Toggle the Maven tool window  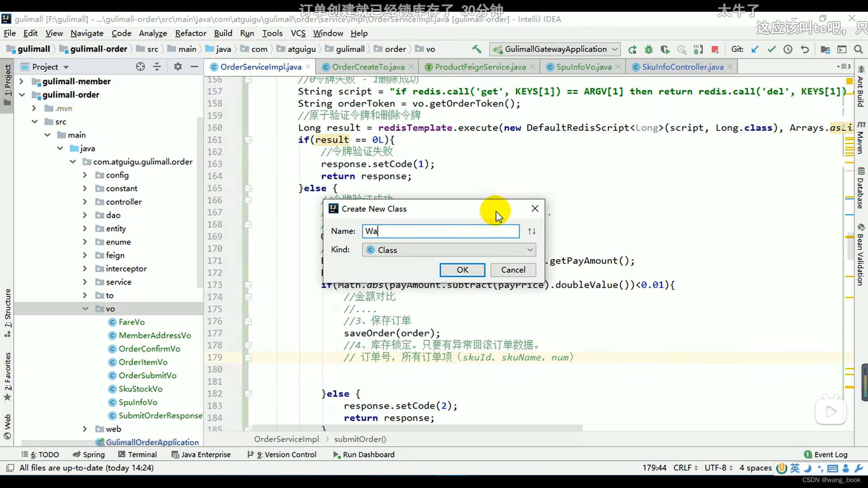(861, 138)
